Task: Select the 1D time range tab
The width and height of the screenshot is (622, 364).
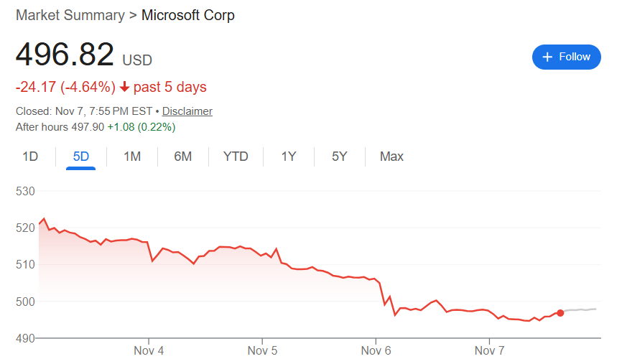Action: (x=30, y=157)
